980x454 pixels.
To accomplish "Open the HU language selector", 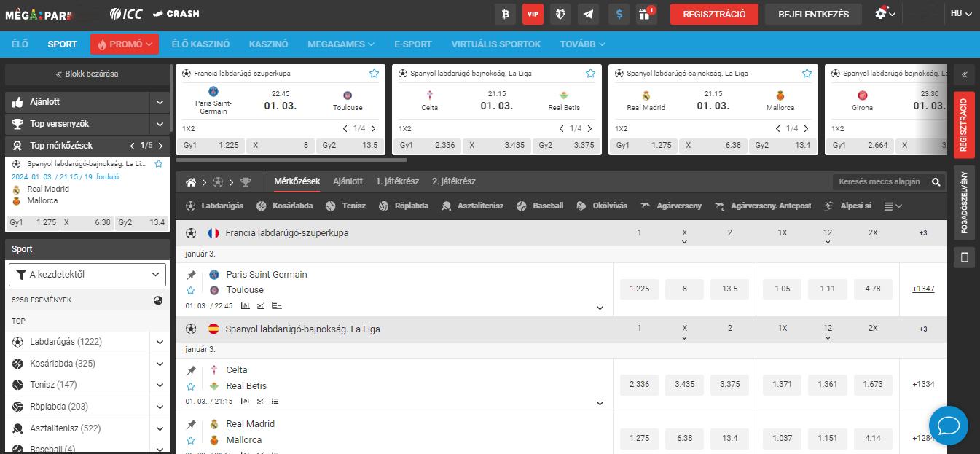I will pos(962,14).
